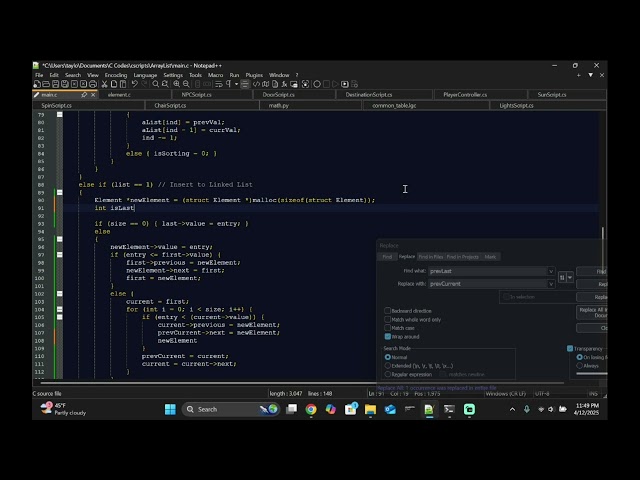Switch to the Mark dialog tab

490,257
